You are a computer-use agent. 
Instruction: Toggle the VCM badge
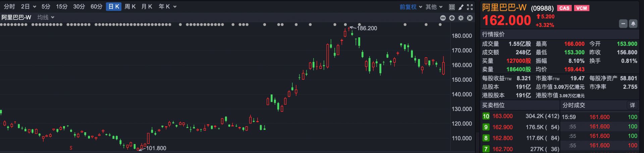(x=582, y=8)
